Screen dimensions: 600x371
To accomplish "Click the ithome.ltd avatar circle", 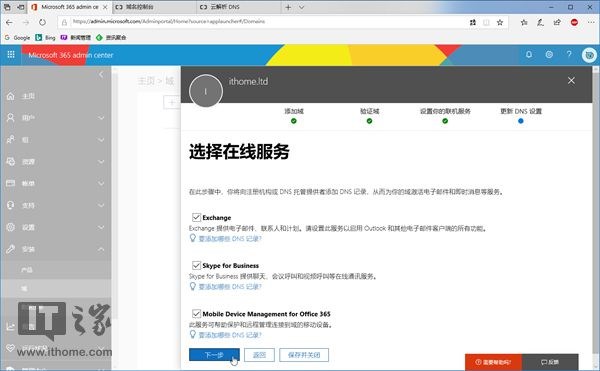I will pos(206,91).
